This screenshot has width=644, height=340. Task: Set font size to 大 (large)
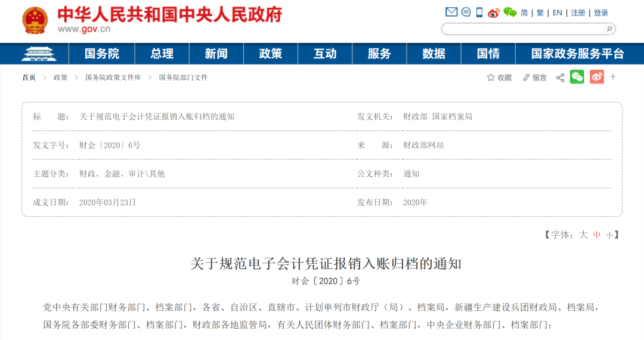[x=583, y=235]
